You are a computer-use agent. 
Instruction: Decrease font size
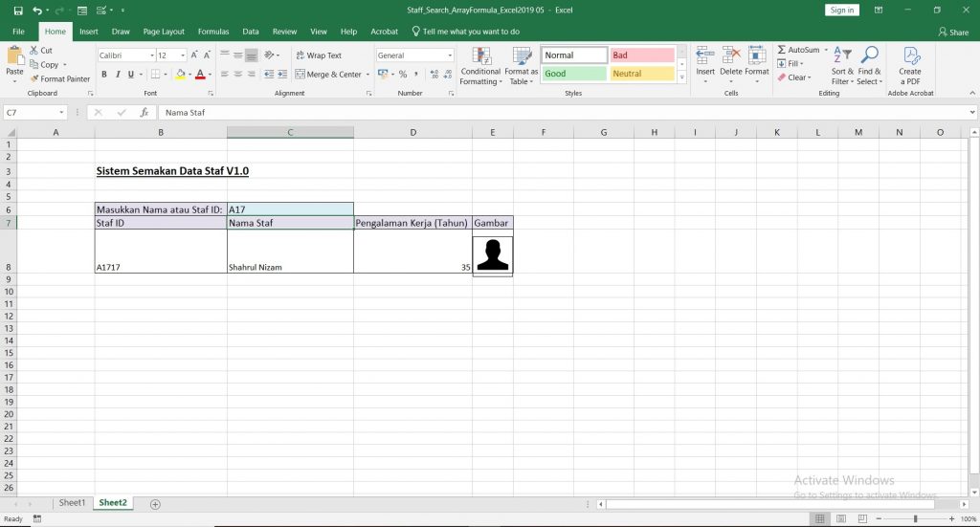pos(207,55)
